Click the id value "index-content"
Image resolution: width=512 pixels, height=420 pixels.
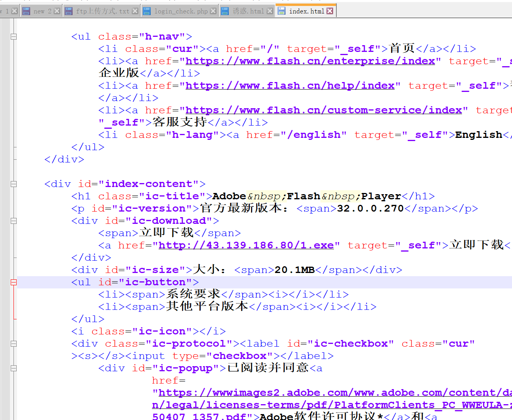point(148,184)
